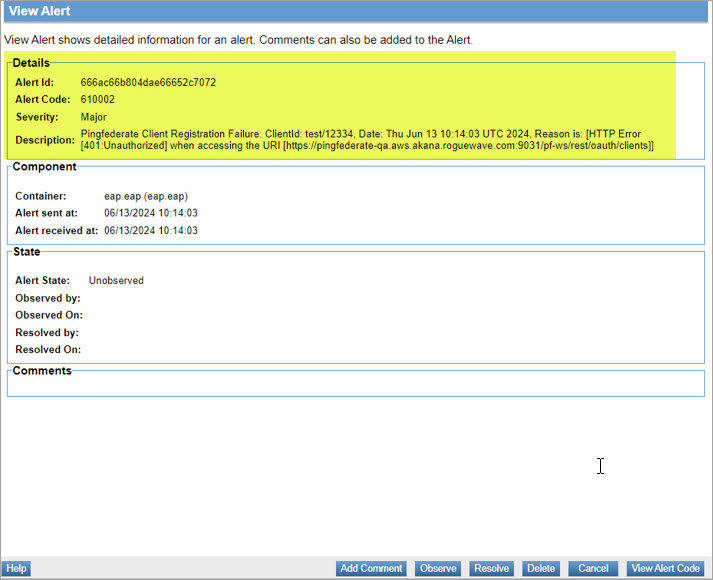
Task: Click the Container value eap.eap (eap.eap)
Action: 146,196
